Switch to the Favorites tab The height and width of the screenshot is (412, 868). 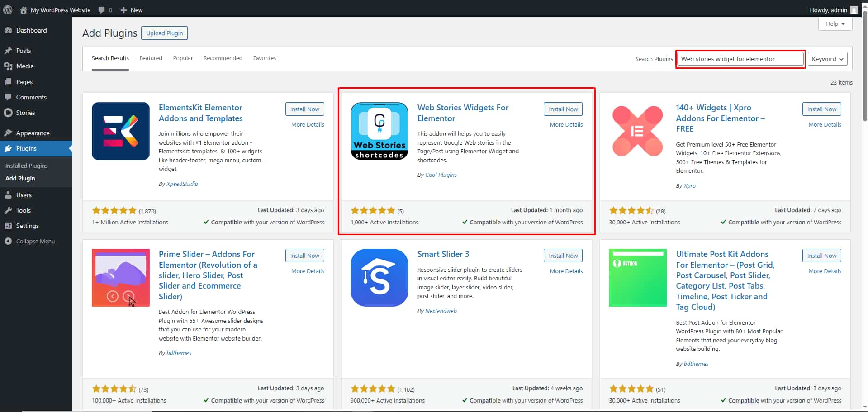[x=265, y=58]
